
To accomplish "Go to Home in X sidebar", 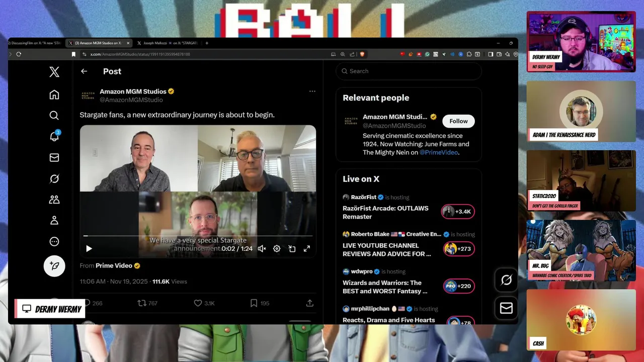I will pyautogui.click(x=54, y=95).
